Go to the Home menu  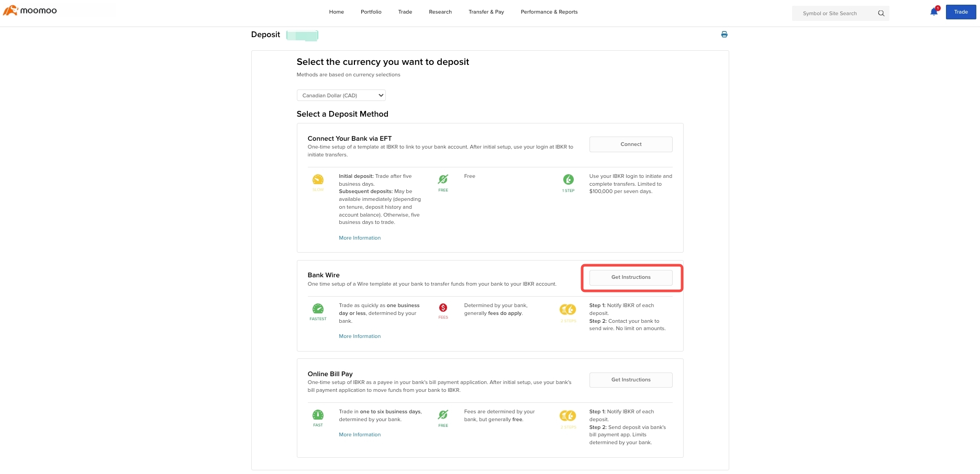tap(336, 12)
